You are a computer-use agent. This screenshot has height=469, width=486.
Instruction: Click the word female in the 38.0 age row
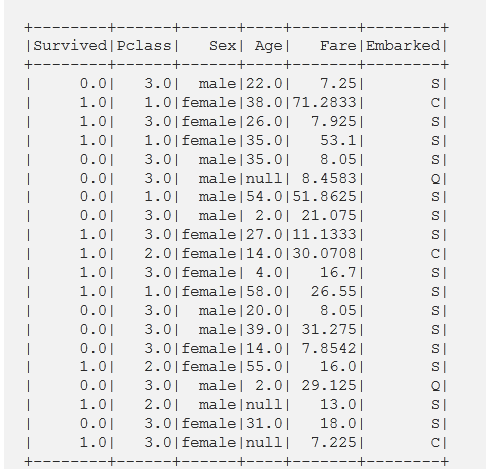(209, 102)
